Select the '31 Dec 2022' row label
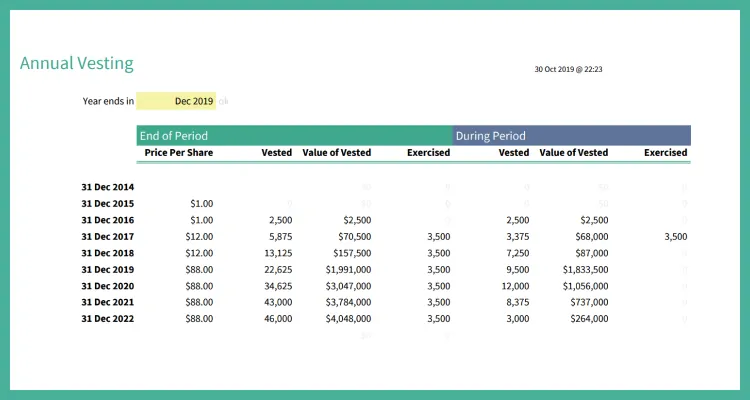This screenshot has width=750, height=400. tap(108, 319)
